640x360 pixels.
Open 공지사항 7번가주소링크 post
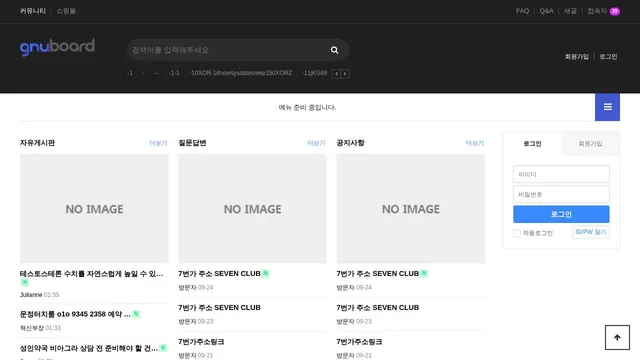click(359, 342)
